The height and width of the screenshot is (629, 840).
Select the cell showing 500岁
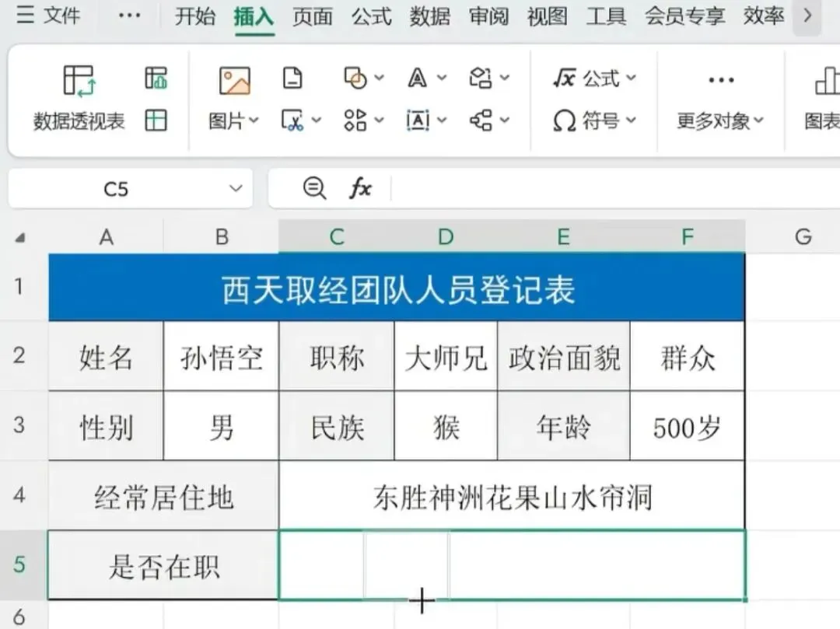click(x=688, y=425)
